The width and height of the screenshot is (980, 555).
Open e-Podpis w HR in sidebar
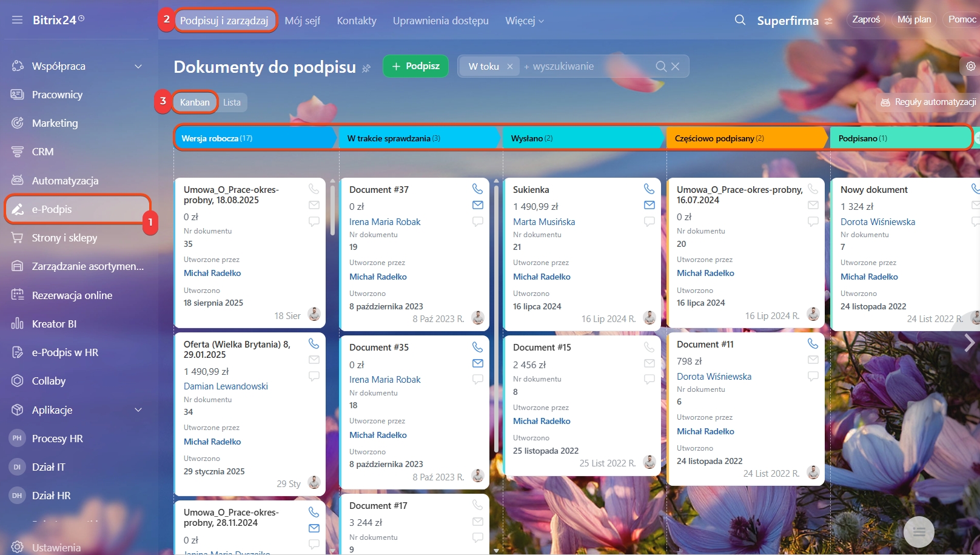coord(65,352)
